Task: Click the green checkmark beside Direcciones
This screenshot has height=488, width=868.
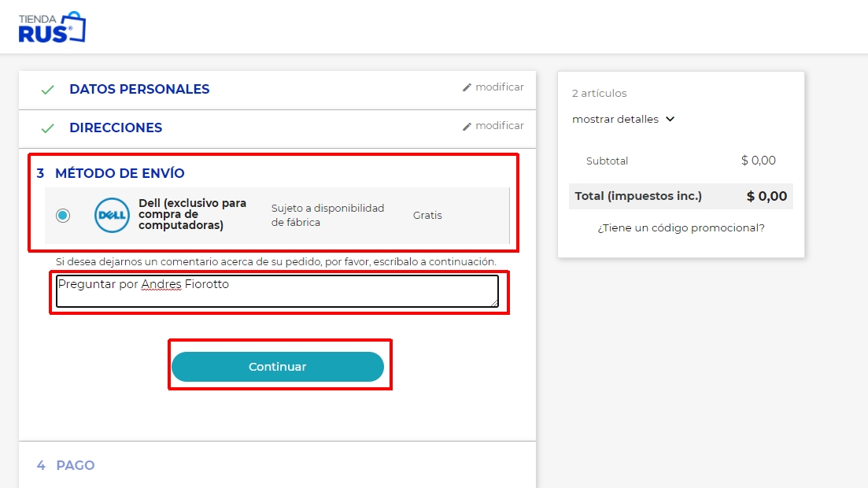Action: pos(48,128)
